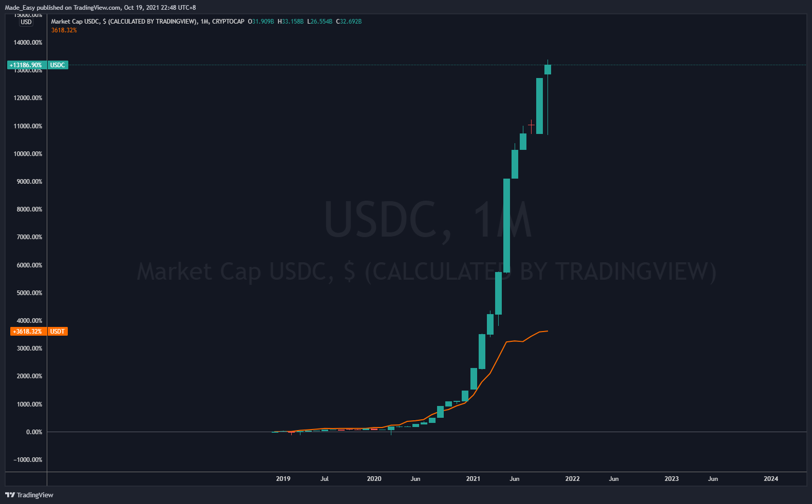The image size is (812, 504).
Task: Click the Market Cap USDC legend title
Action: point(124,22)
